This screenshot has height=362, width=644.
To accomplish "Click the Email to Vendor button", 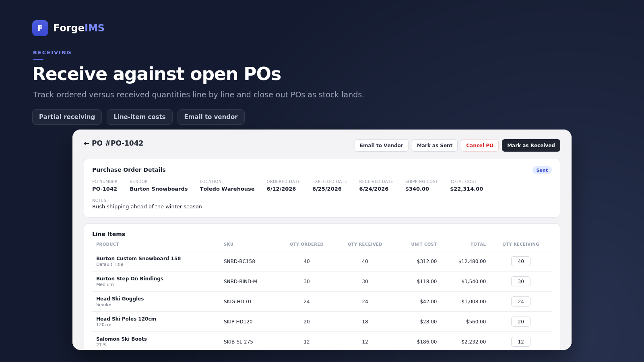I will click(x=381, y=146).
